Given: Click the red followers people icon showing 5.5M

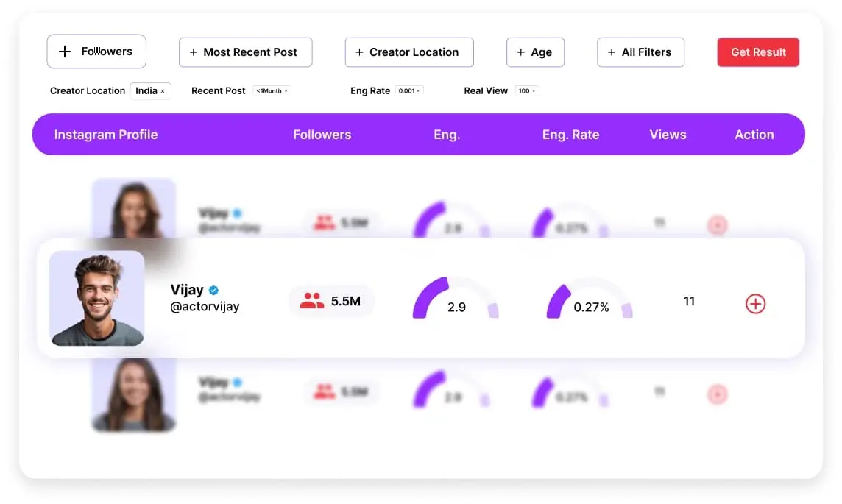Looking at the screenshot, I should coord(312,301).
